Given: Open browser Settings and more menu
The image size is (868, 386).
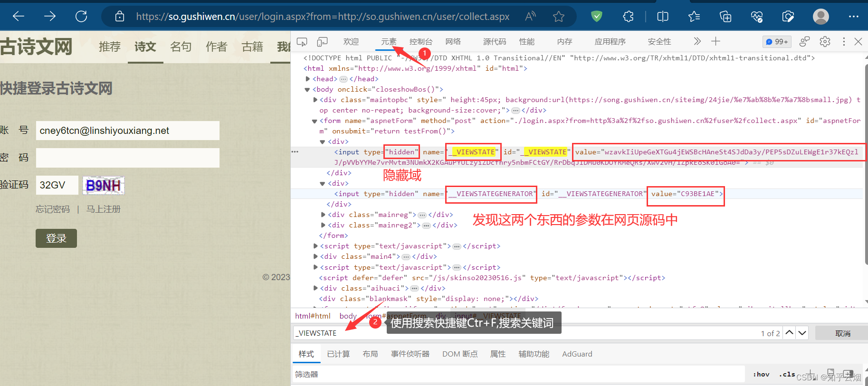Looking at the screenshot, I should coord(853,17).
